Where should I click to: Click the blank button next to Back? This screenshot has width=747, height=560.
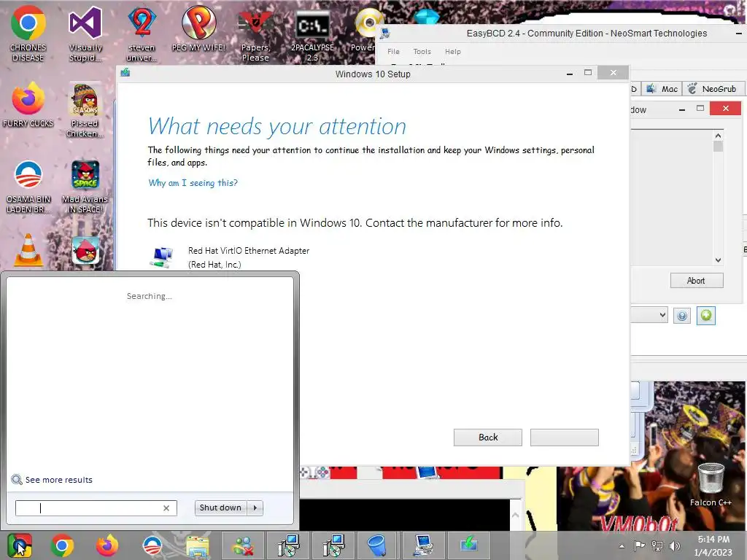pos(564,437)
